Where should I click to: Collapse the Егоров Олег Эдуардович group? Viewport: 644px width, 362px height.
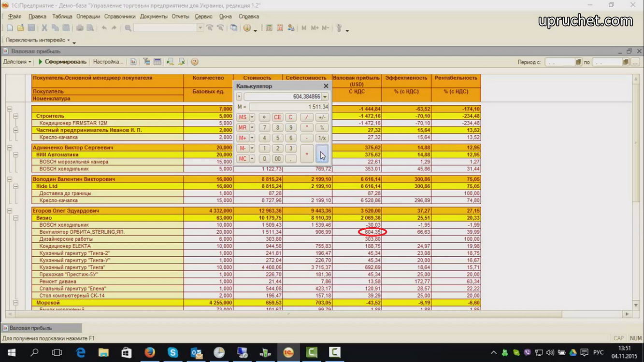[x=9, y=211]
